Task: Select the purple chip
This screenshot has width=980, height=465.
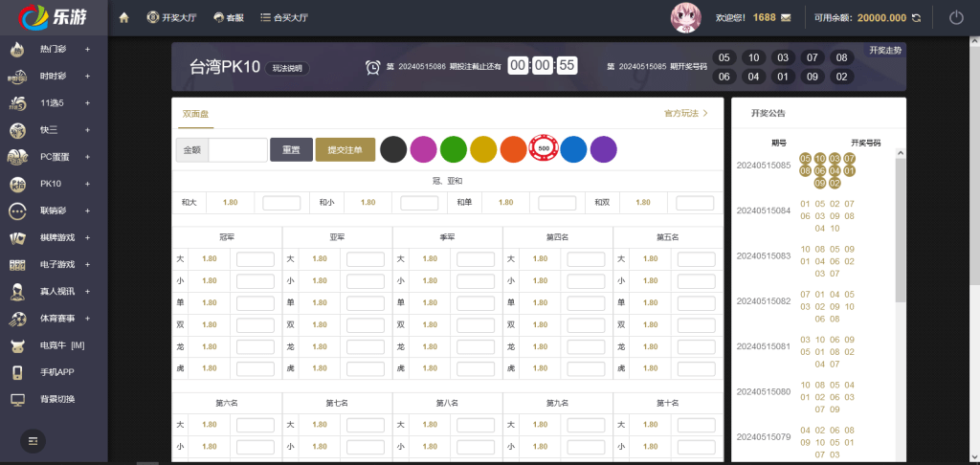Action: [604, 148]
